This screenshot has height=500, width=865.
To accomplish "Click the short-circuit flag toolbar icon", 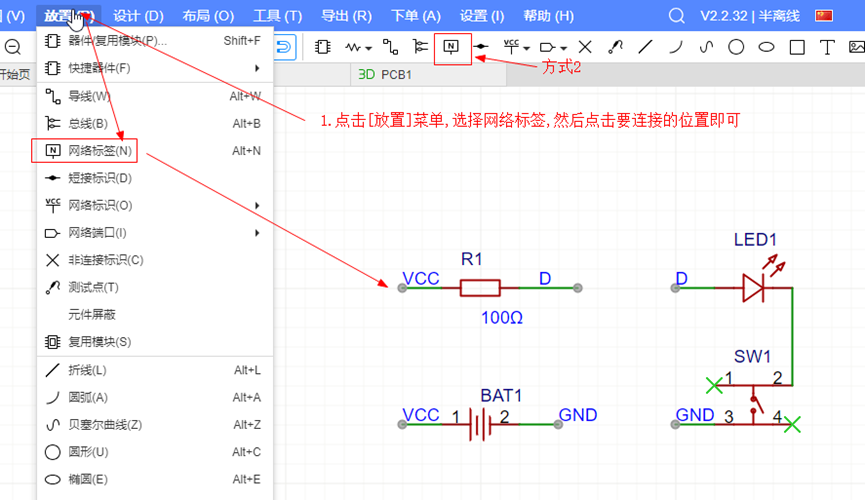I will coord(481,47).
